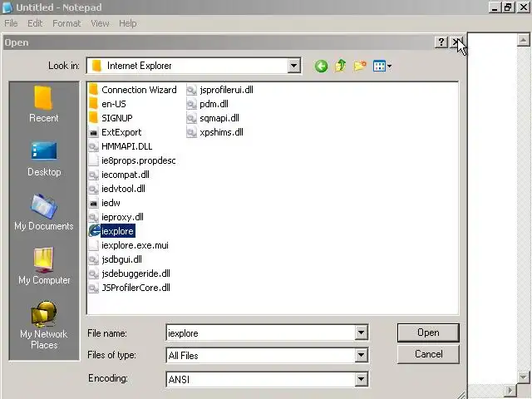This screenshot has height=399, width=532.
Task: Open Recent places in the sidebar
Action: tap(44, 104)
